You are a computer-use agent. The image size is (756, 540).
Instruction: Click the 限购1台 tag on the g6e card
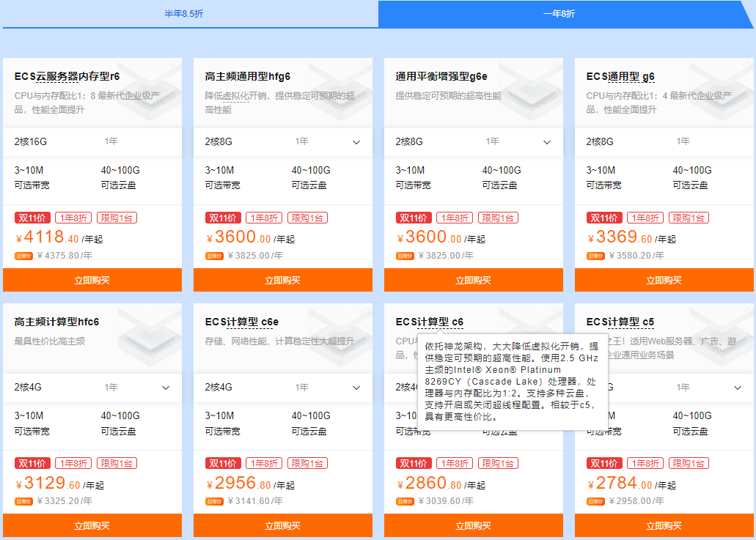pos(498,218)
